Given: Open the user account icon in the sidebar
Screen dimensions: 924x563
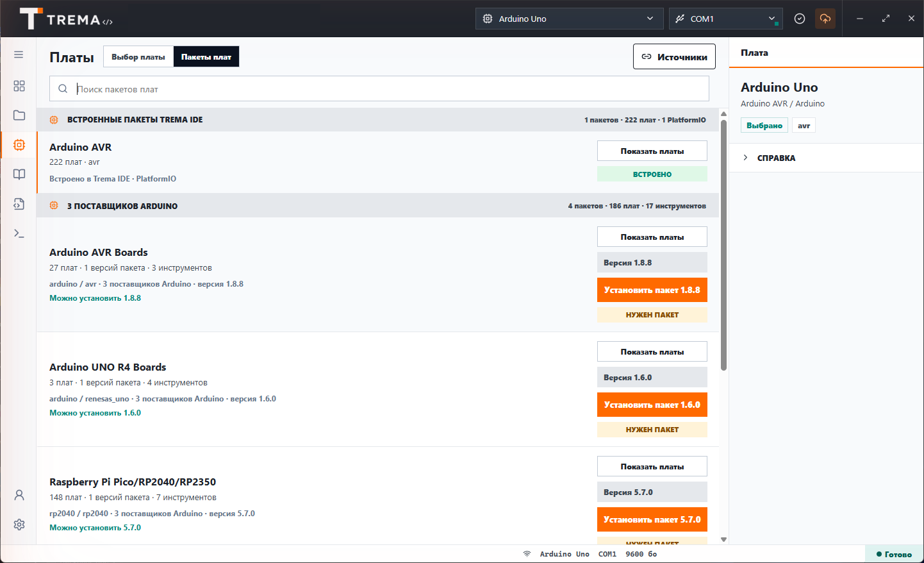Looking at the screenshot, I should coord(19,495).
